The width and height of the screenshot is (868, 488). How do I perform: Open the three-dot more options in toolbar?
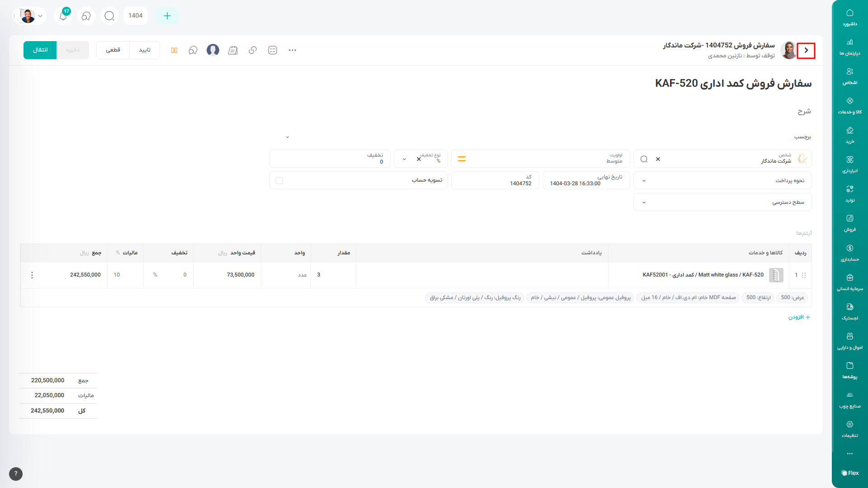click(292, 50)
